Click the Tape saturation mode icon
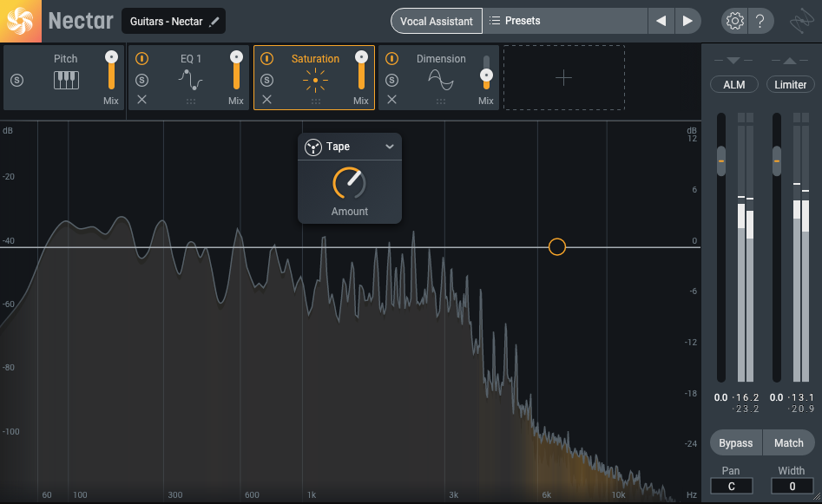This screenshot has height=504, width=822. (313, 147)
